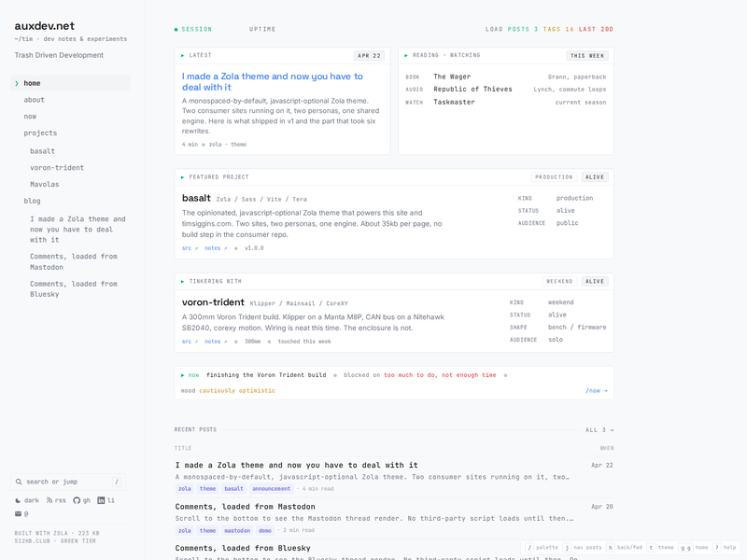Click the ? help shortcut hint
The width and height of the screenshot is (747, 560).
tap(725, 548)
